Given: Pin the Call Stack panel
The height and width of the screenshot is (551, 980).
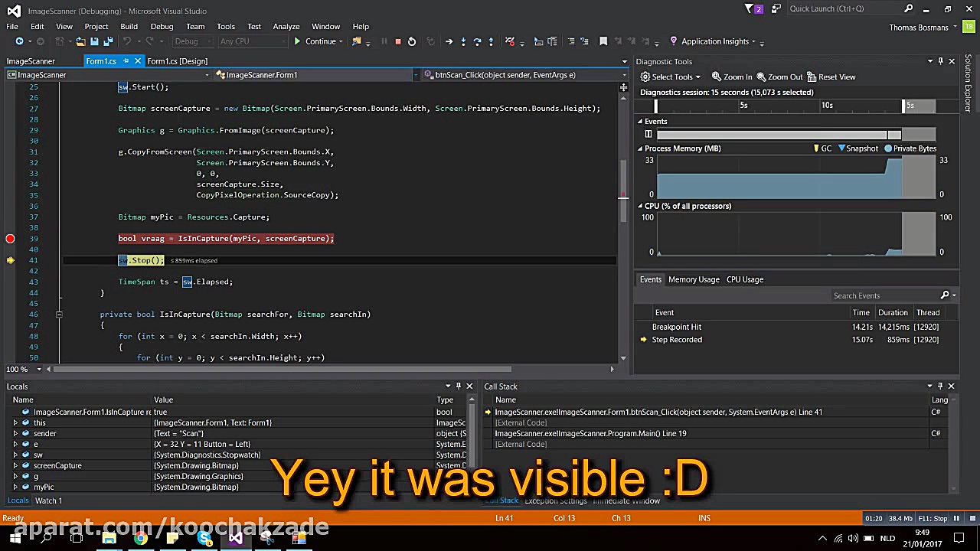Looking at the screenshot, I should pyautogui.click(x=940, y=386).
